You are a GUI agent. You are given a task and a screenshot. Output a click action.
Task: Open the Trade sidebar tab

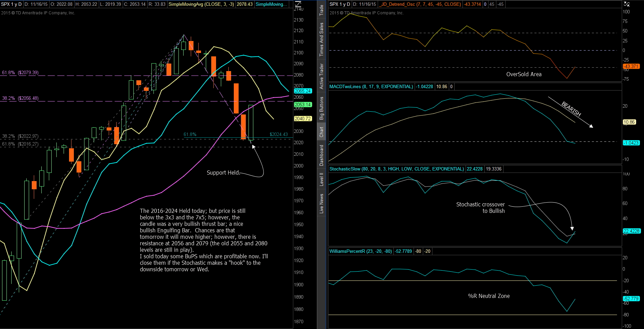[321, 10]
